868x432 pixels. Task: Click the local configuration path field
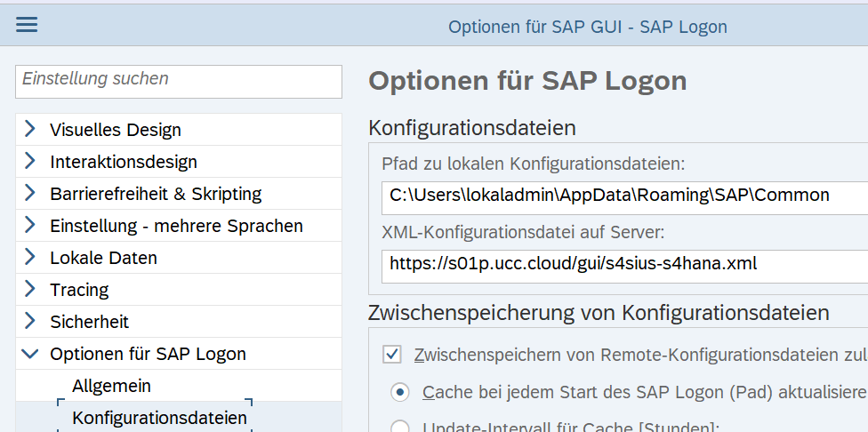624,198
